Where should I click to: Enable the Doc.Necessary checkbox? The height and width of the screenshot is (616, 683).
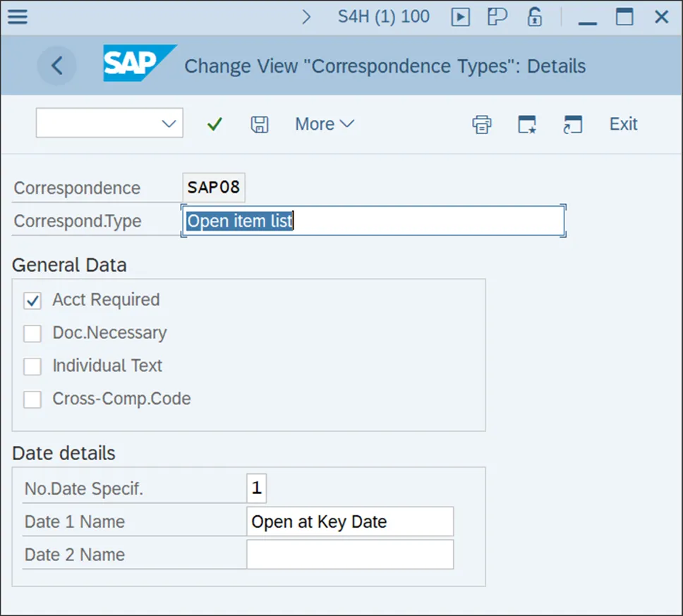point(32,334)
